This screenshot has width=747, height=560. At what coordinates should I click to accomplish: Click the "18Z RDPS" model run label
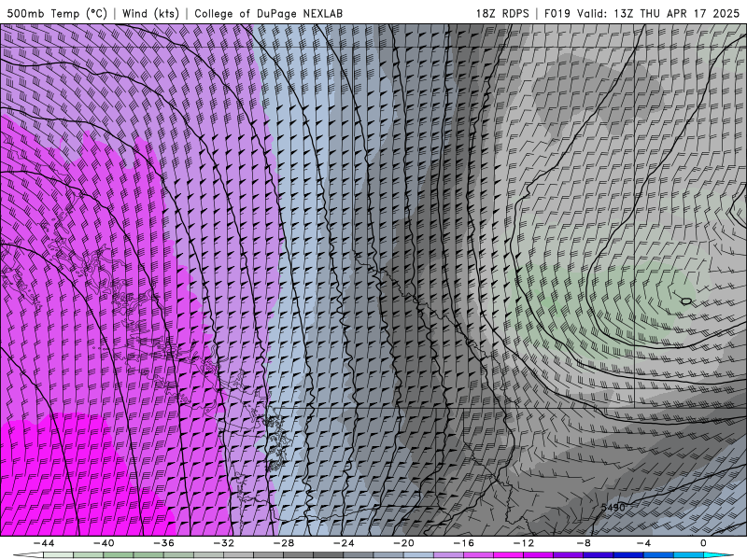tap(502, 13)
